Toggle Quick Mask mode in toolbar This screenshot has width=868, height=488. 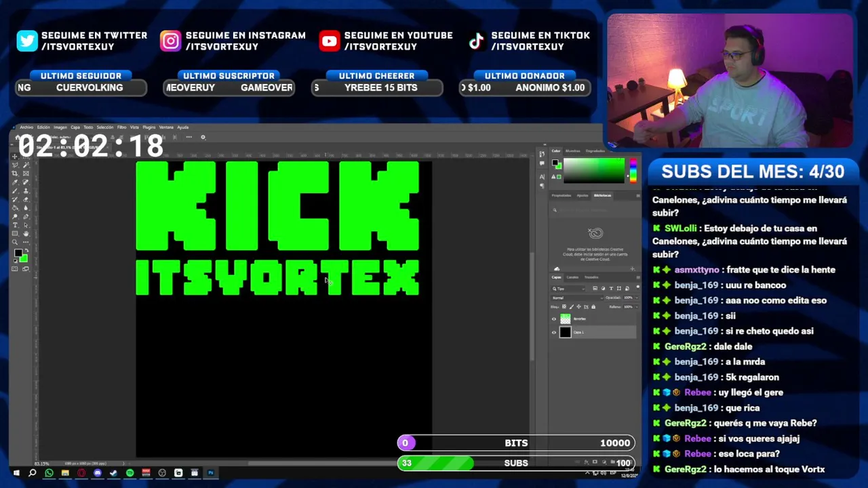click(14, 268)
